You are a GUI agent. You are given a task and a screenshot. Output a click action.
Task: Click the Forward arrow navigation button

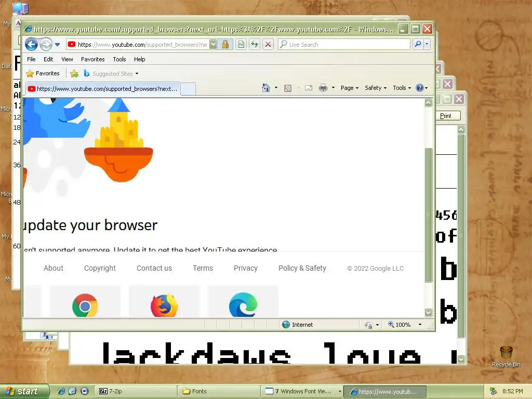click(46, 44)
